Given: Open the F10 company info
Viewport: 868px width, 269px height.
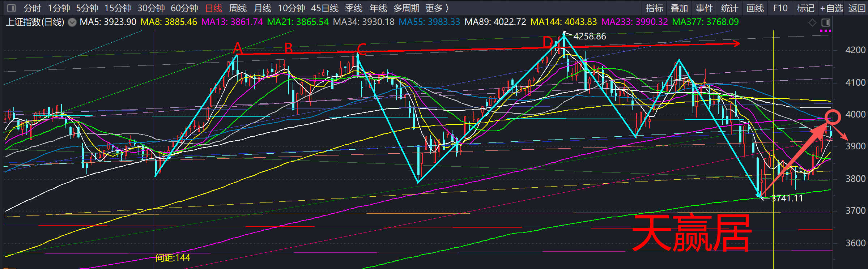Looking at the screenshot, I should tap(780, 8).
